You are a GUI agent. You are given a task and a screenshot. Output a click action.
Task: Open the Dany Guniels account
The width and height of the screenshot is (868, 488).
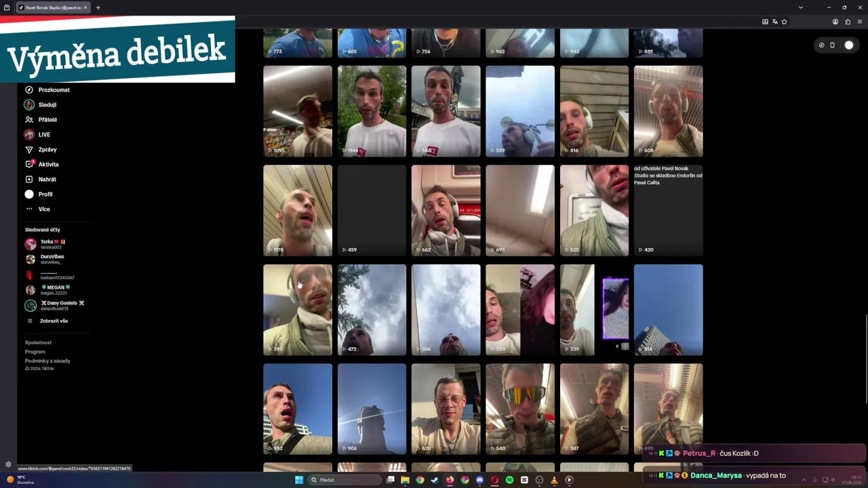(55, 305)
